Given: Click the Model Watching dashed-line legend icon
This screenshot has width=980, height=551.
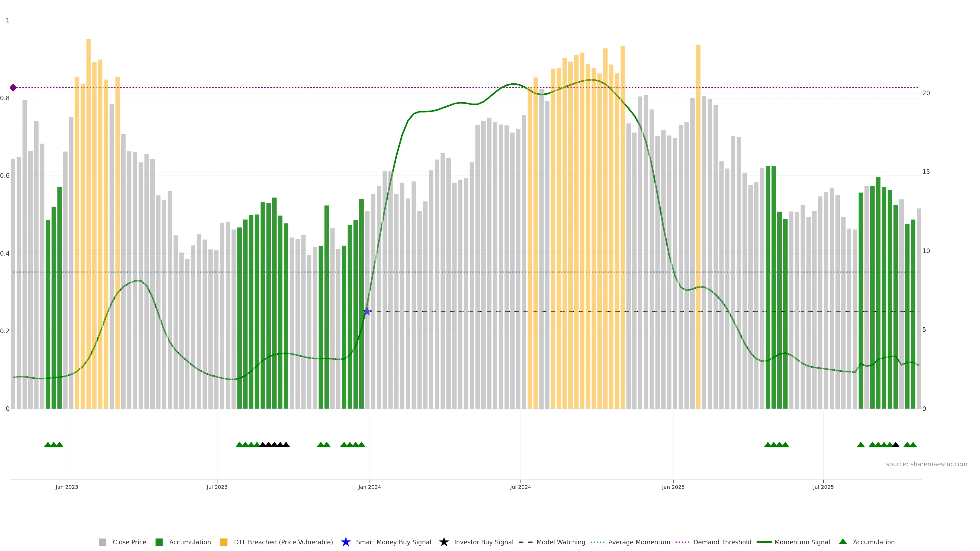Looking at the screenshot, I should 525,542.
